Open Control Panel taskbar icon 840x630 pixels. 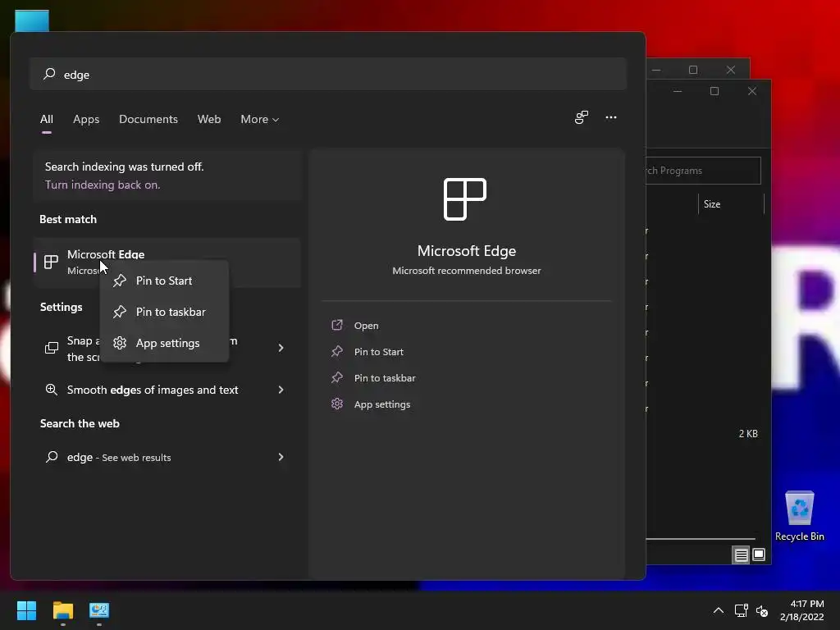click(99, 610)
